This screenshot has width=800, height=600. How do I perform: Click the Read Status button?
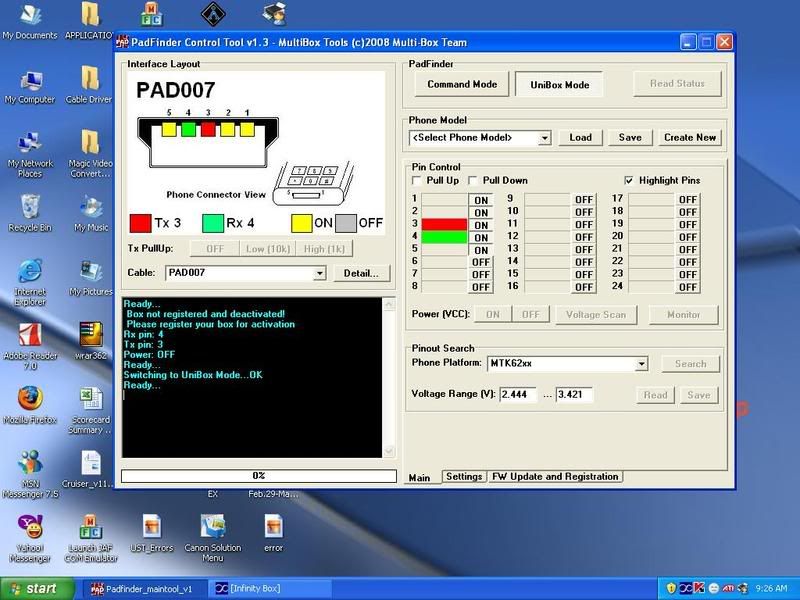click(678, 84)
